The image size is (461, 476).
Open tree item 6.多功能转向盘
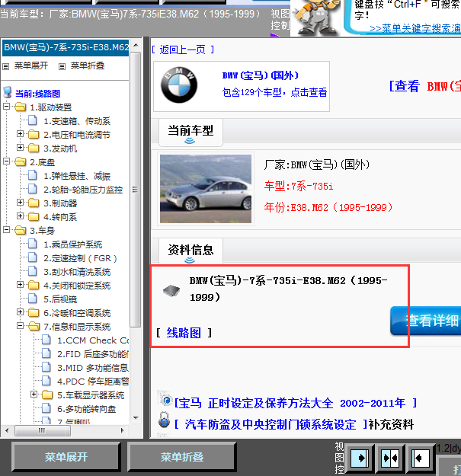[87, 409]
